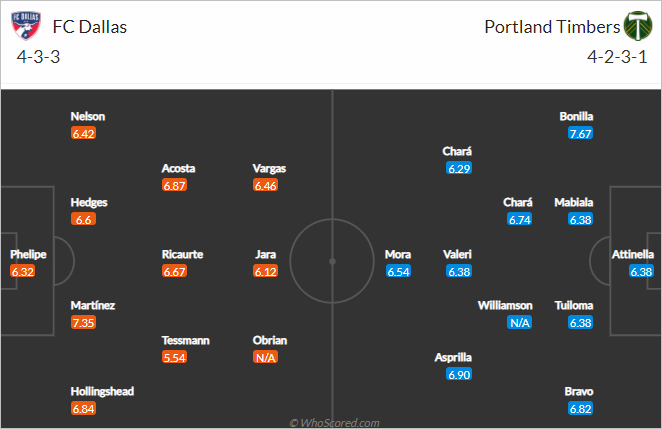Select goalkeeper Phelipe
The image size is (662, 429).
pyautogui.click(x=28, y=254)
